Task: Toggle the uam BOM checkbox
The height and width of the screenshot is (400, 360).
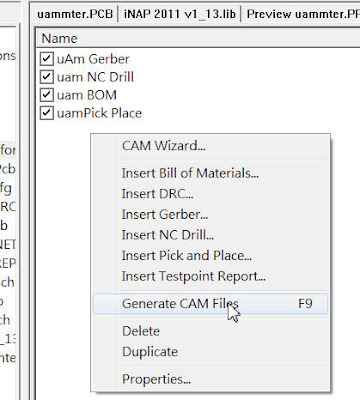Action: (x=46, y=95)
